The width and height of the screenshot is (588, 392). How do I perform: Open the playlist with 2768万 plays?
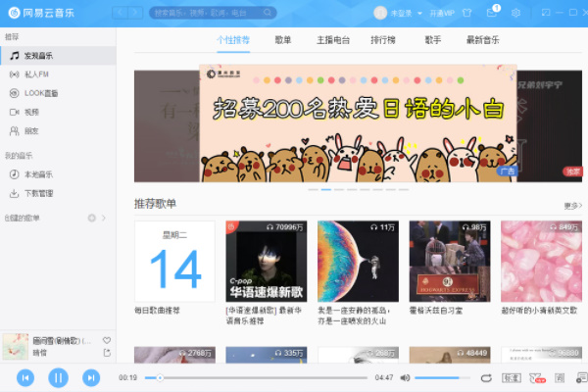[174, 355]
